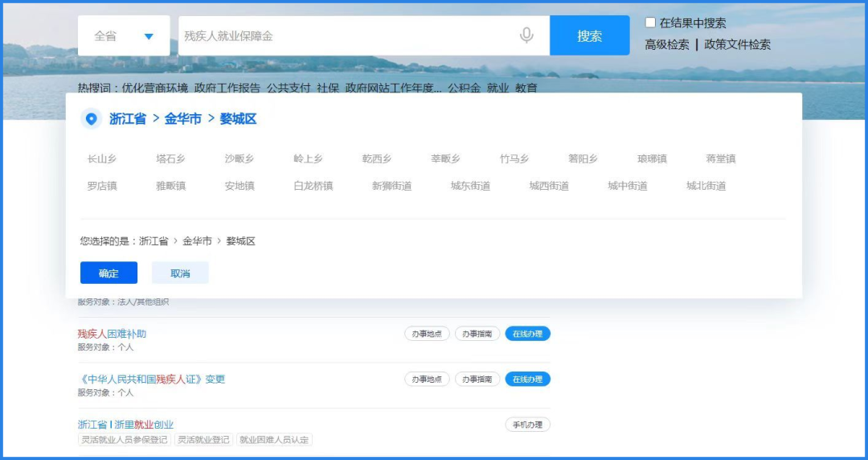Image resolution: width=868 pixels, height=460 pixels.
Task: Choose 城北街道 from the township list
Action: coord(706,186)
